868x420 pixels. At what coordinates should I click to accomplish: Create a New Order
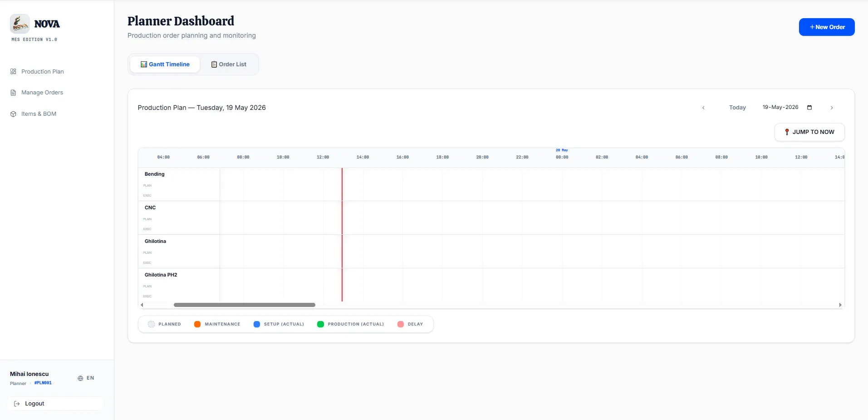(x=827, y=27)
